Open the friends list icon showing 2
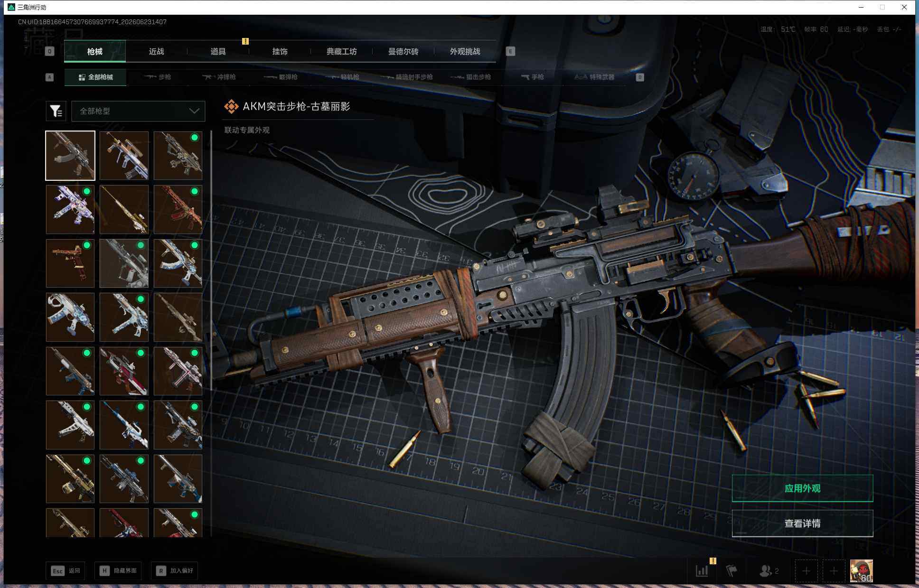This screenshot has width=919, height=588. tap(769, 571)
